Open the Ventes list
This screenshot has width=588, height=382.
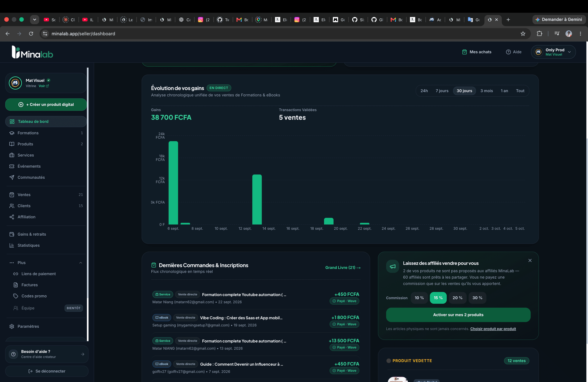tap(46, 195)
